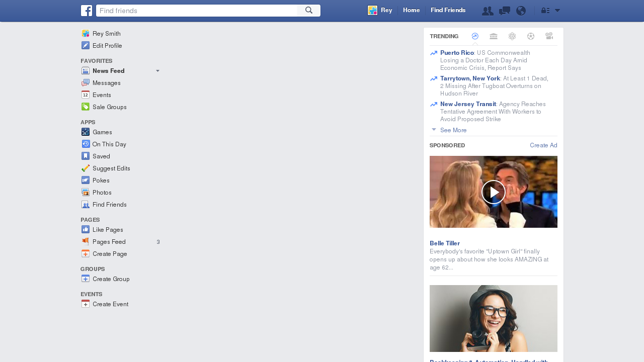Viewport: 644px width, 362px height.
Task: Click the Facebook logo icon
Action: tap(86, 11)
